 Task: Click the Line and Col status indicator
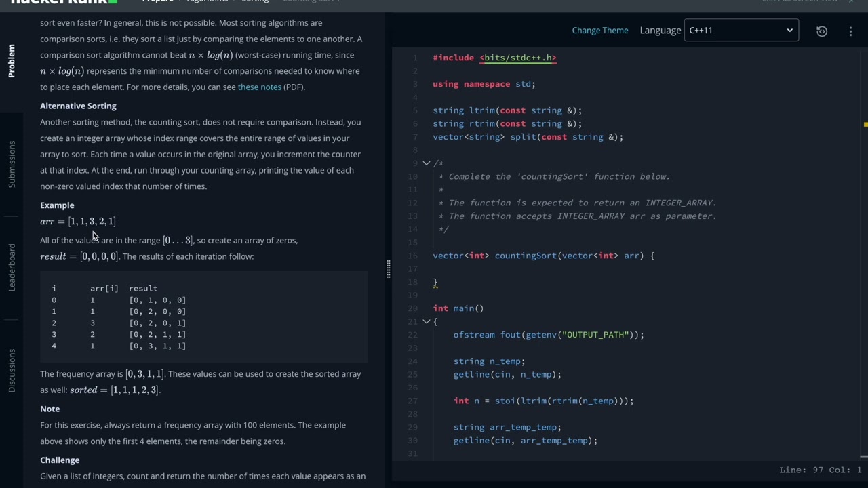(x=821, y=470)
